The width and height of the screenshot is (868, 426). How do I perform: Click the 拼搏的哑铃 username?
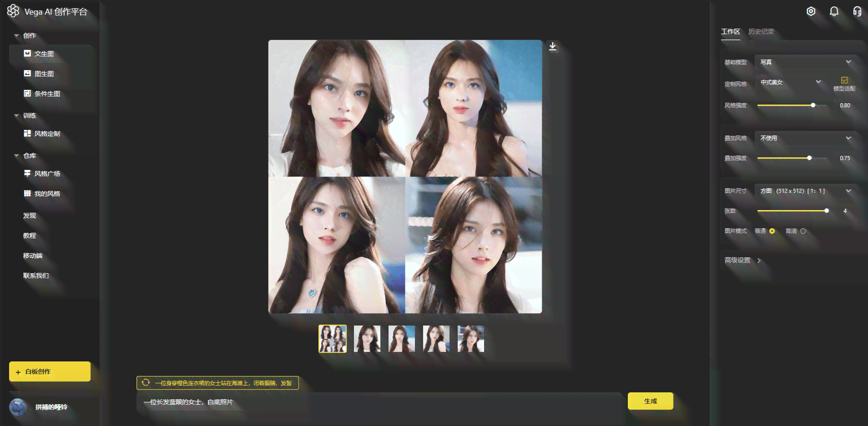point(51,407)
